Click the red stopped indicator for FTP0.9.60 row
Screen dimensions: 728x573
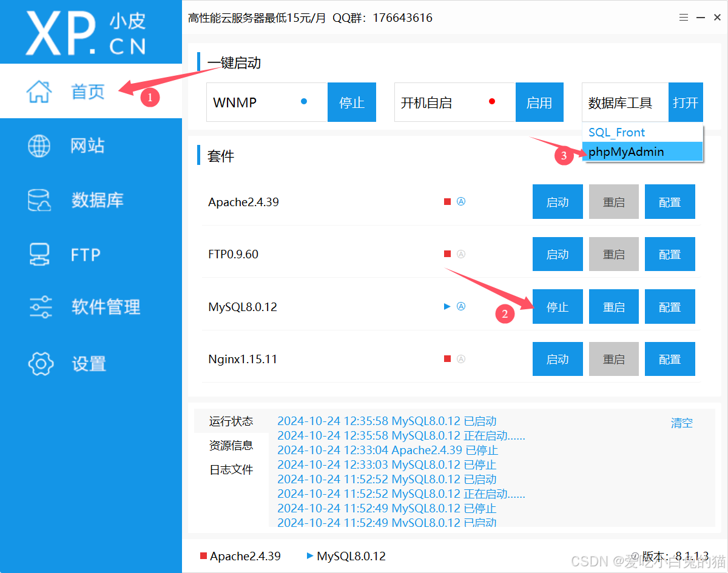point(447,254)
